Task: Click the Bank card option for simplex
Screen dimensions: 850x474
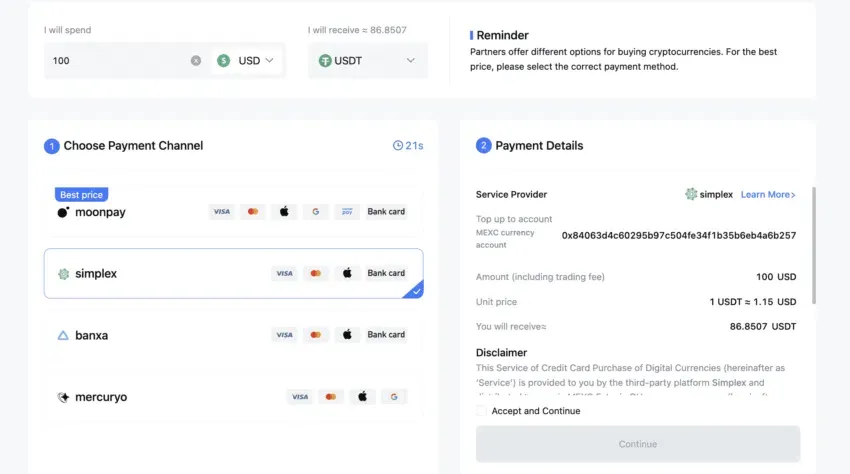Action: [x=386, y=273]
